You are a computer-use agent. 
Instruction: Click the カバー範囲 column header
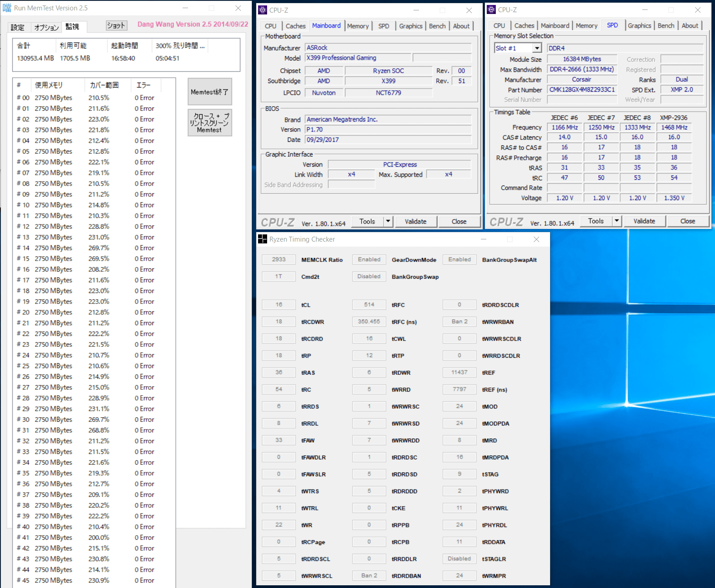point(108,85)
